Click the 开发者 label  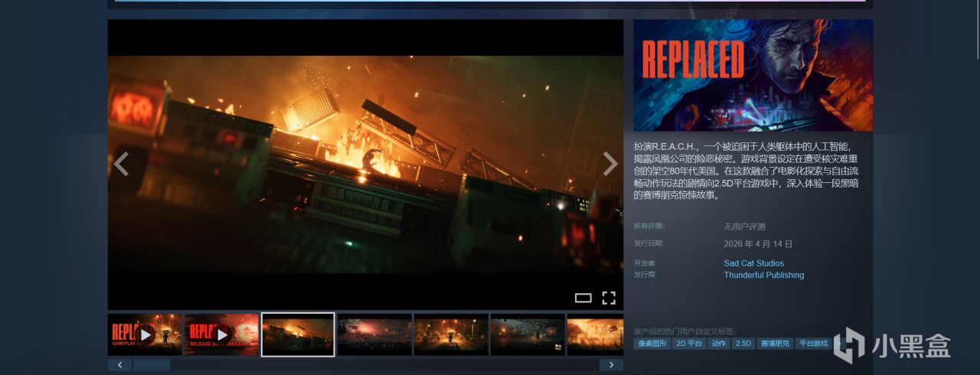[646, 263]
